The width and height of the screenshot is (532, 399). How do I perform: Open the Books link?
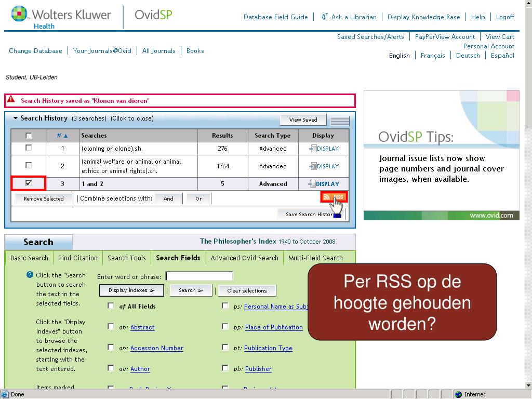point(195,51)
